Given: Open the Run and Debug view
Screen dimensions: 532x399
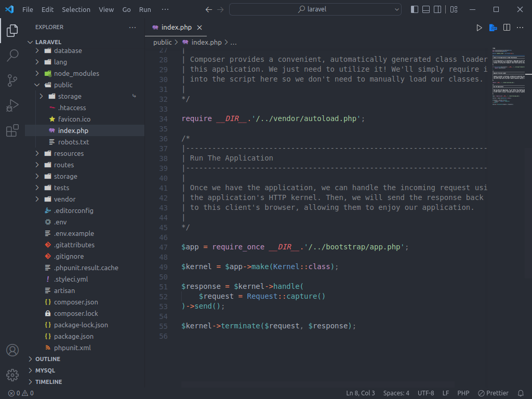Looking at the screenshot, I should [12, 105].
